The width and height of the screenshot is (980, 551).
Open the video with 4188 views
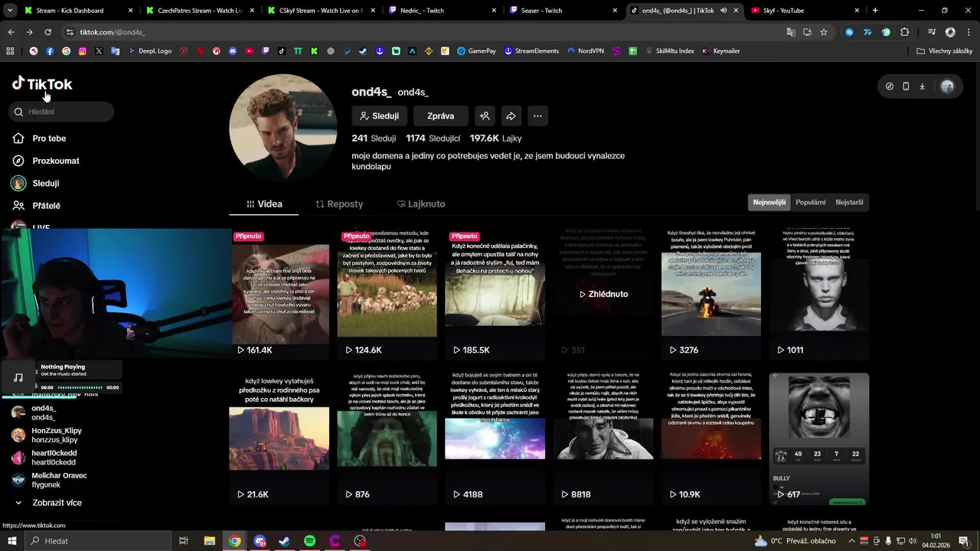coord(495,439)
